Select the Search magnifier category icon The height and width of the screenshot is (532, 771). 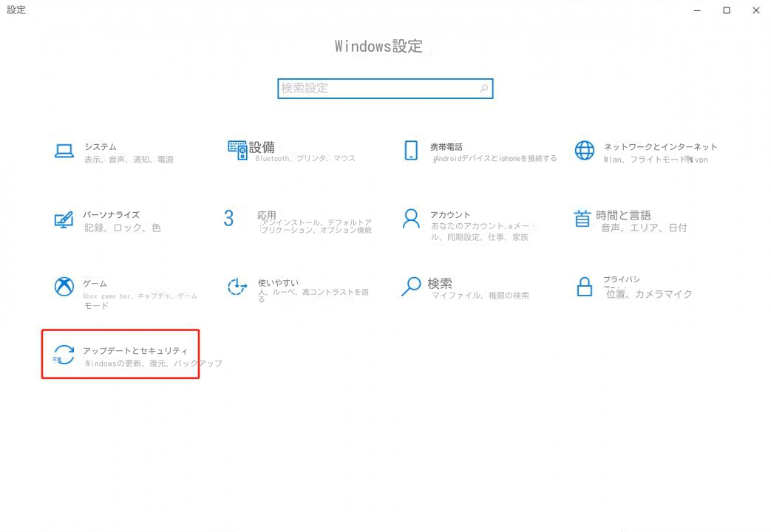pos(410,287)
